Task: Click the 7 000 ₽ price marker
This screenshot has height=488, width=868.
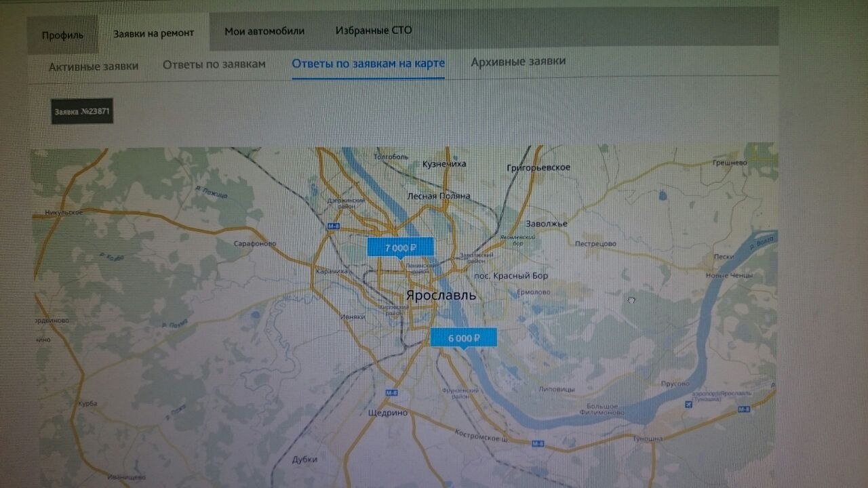Action: tap(399, 248)
